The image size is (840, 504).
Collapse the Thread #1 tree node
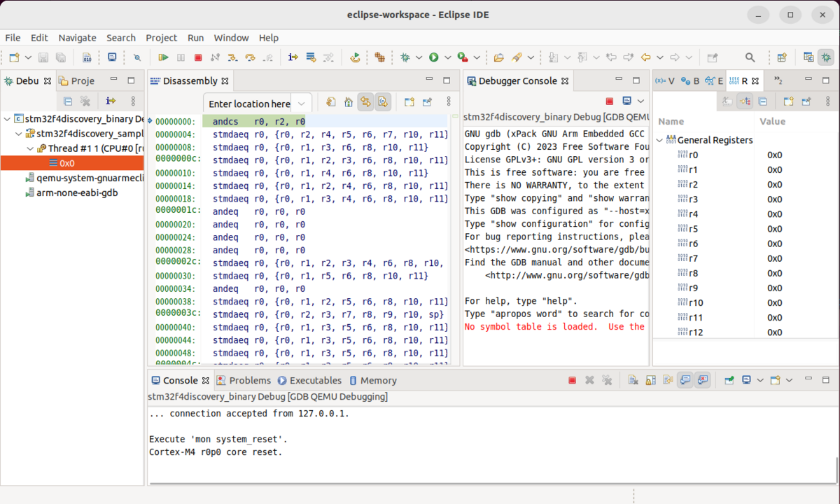tap(30, 148)
